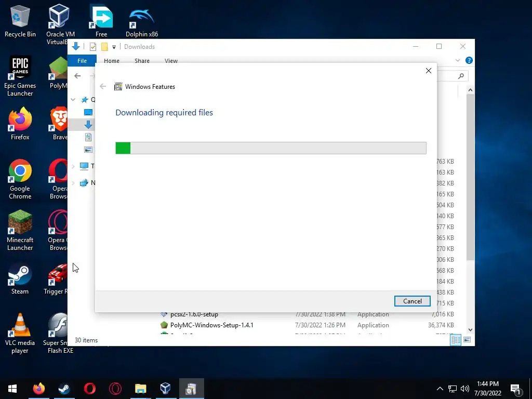532x399 pixels.
Task: Click the download progress bar
Action: coord(271,148)
